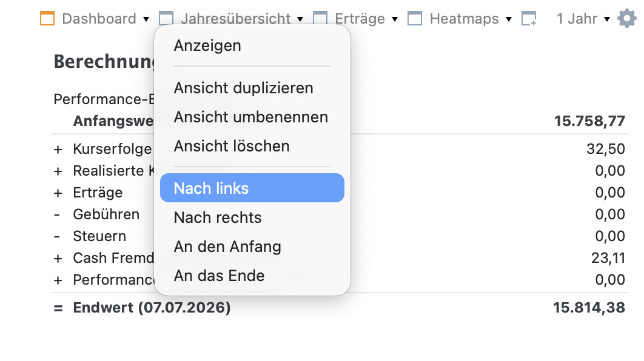Select Ansicht umbenennen menu entry

click(252, 118)
